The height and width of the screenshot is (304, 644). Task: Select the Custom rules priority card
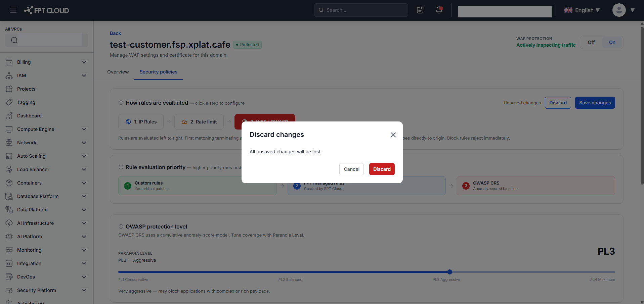pyautogui.click(x=197, y=186)
